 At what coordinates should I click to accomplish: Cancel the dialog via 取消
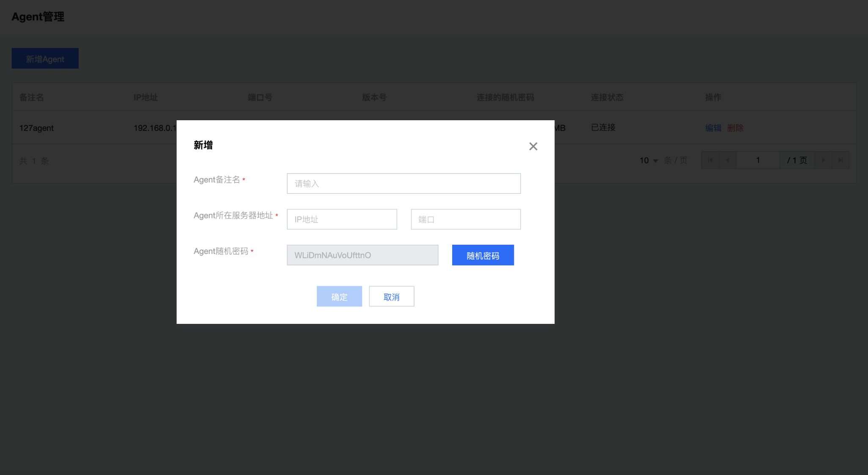pos(391,296)
